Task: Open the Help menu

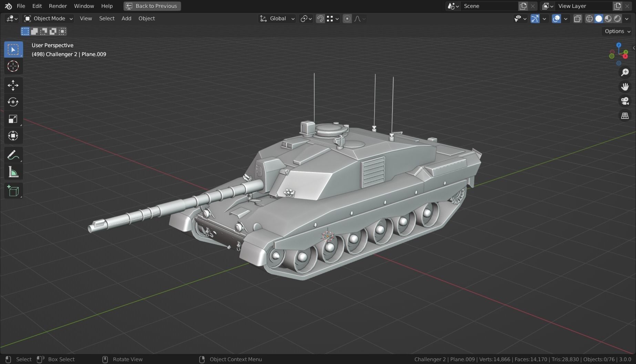Action: (107, 6)
